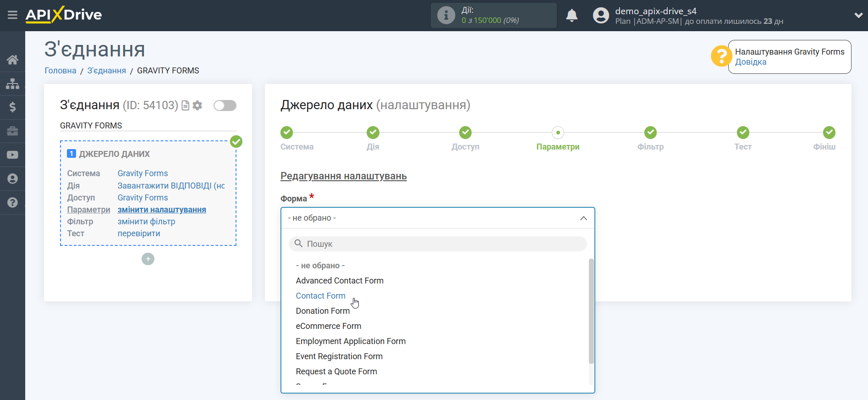Go to Фініш step

[x=829, y=133]
